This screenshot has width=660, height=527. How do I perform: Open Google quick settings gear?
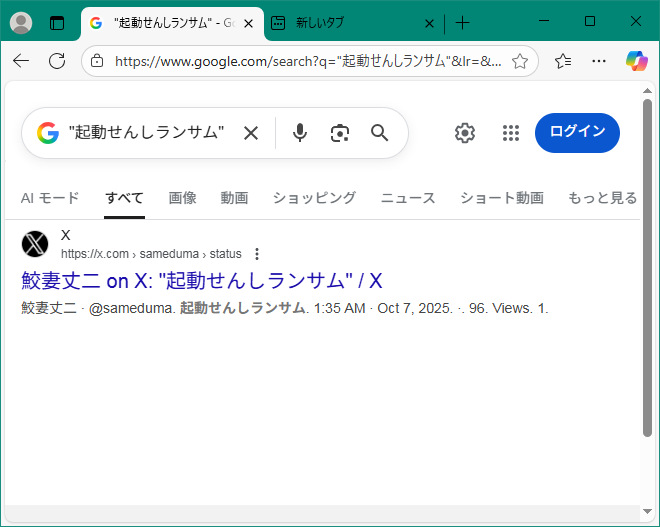[x=465, y=133]
